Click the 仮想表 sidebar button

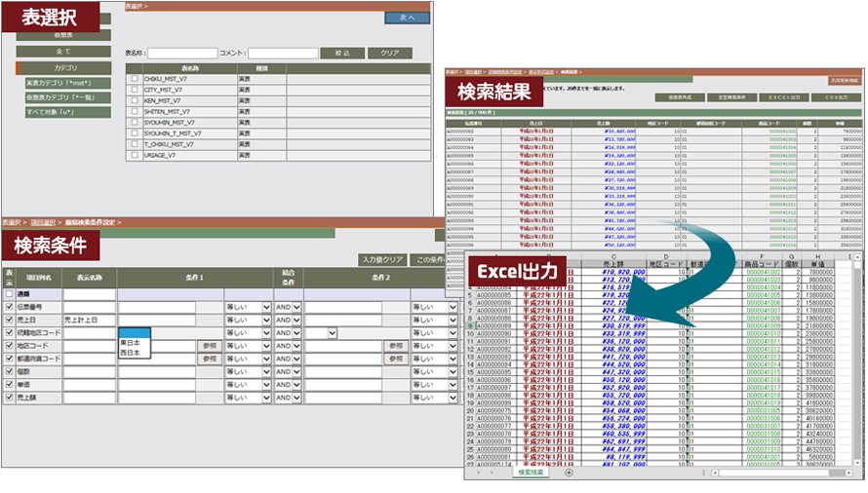pos(63,35)
